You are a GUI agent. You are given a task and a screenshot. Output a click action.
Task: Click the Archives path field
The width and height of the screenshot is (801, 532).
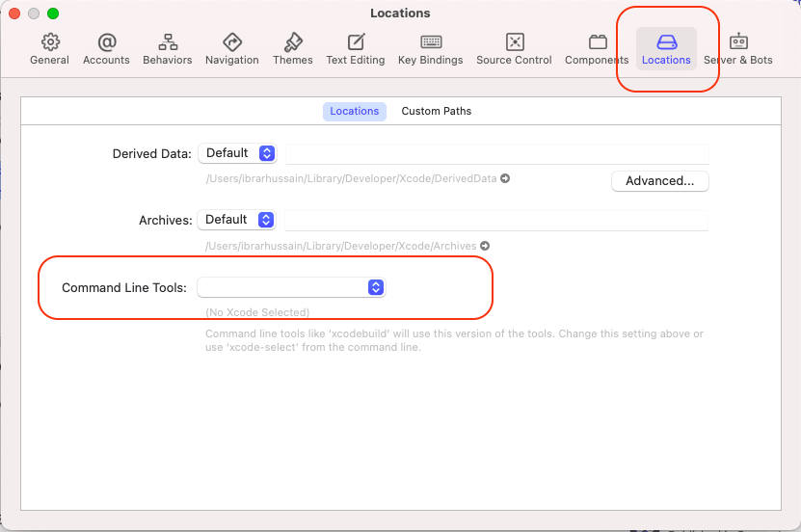(x=496, y=220)
